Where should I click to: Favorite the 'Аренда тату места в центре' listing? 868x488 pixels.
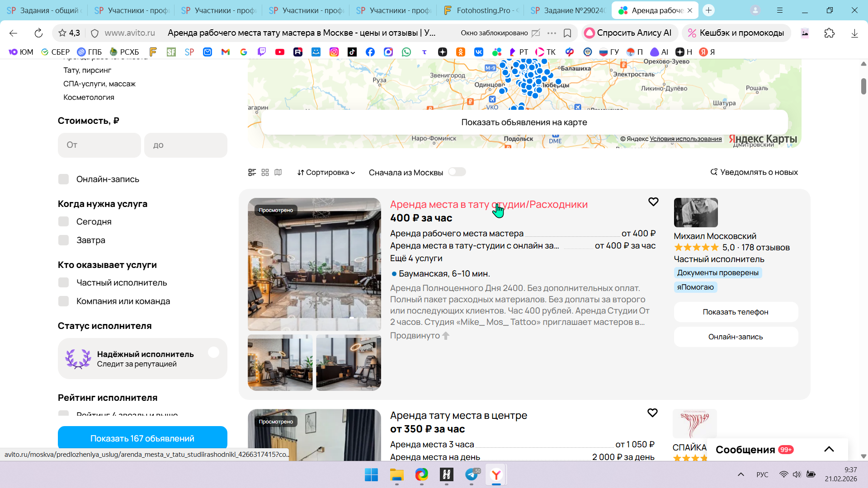pos(652,413)
